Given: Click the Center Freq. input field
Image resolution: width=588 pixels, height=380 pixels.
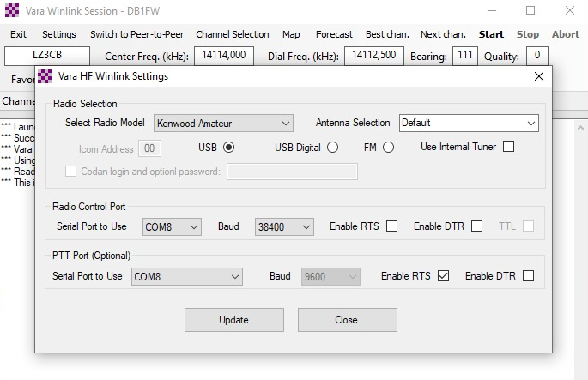Looking at the screenshot, I should [224, 56].
